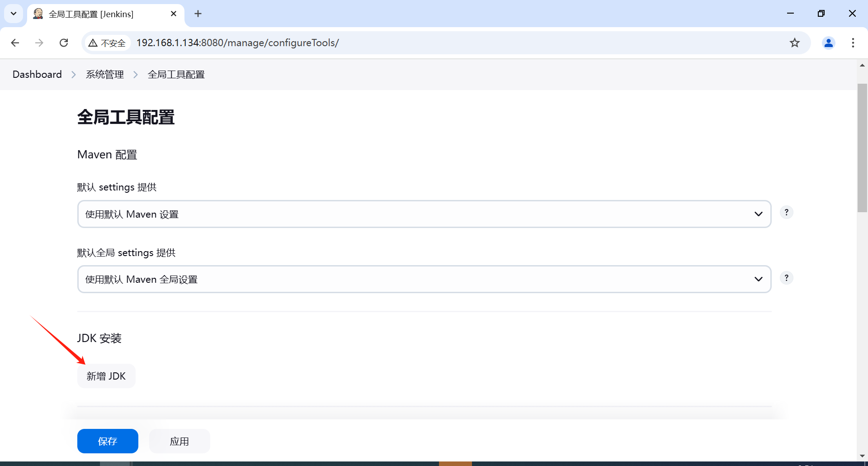Restore down the Chrome window
868x466 pixels.
click(821, 14)
